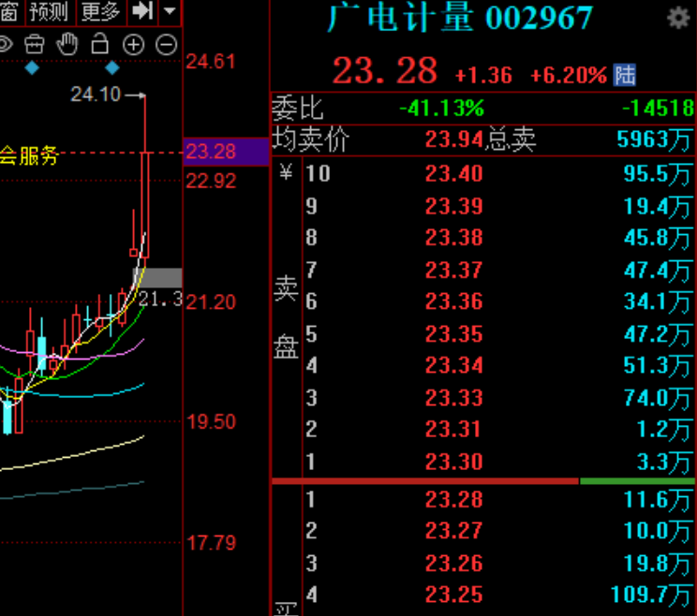This screenshot has width=697, height=616.
Task: Select the hand pan tool
Action: point(67,44)
